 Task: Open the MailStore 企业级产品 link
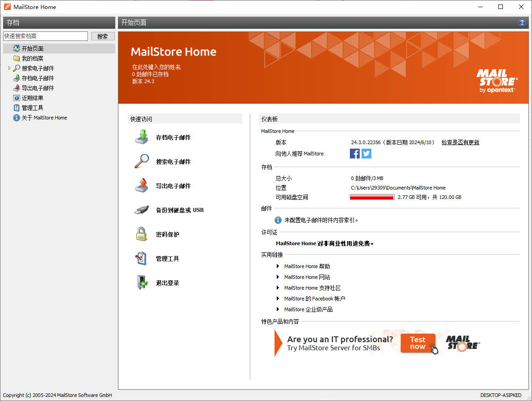coord(309,309)
